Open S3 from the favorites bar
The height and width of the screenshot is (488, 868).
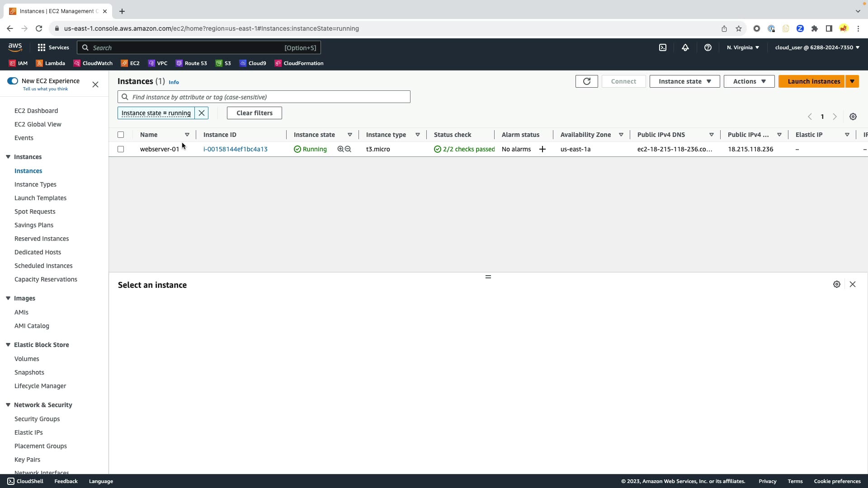tap(223, 63)
